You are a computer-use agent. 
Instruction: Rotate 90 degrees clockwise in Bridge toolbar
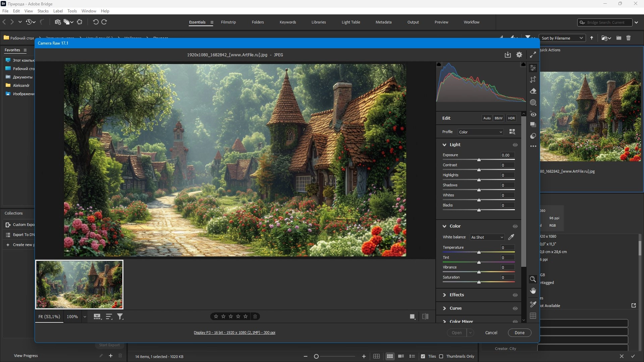(x=104, y=22)
